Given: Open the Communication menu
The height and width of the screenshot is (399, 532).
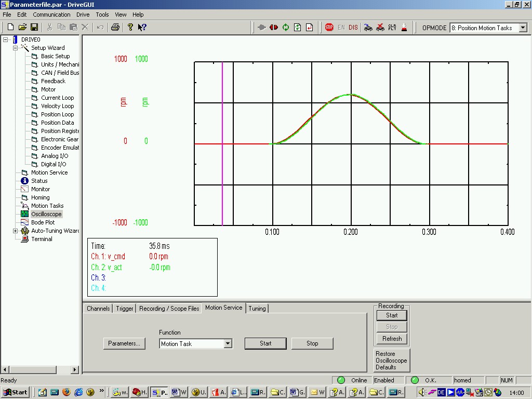Looking at the screenshot, I should click(x=51, y=15).
